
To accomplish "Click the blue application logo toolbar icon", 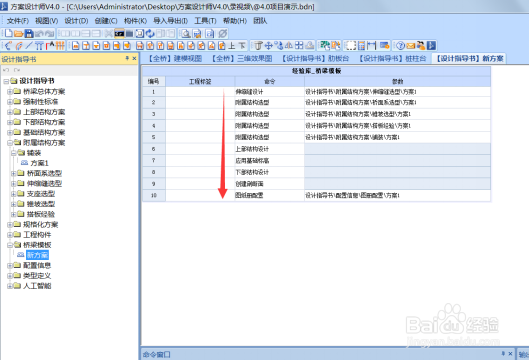I will [x=431, y=45].
